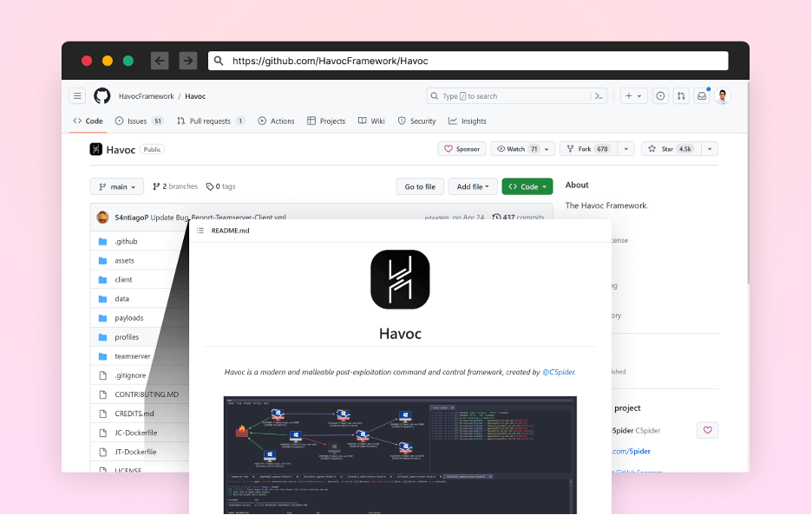Open the Insights tab
This screenshot has width=812, height=515.
[x=468, y=121]
